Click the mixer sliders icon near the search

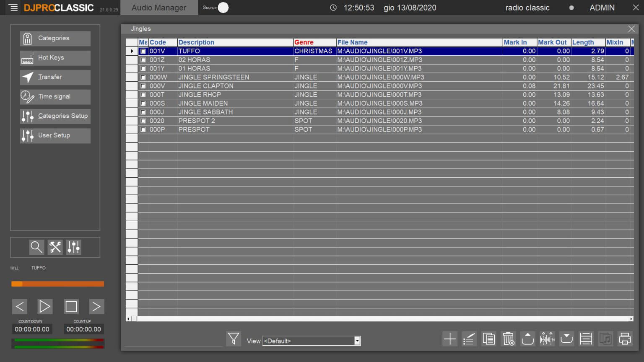[73, 247]
